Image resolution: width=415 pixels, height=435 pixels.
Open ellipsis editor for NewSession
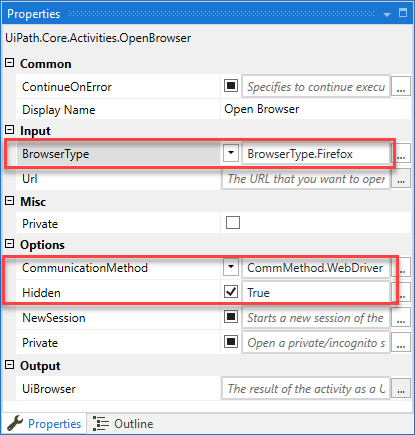pos(401,318)
